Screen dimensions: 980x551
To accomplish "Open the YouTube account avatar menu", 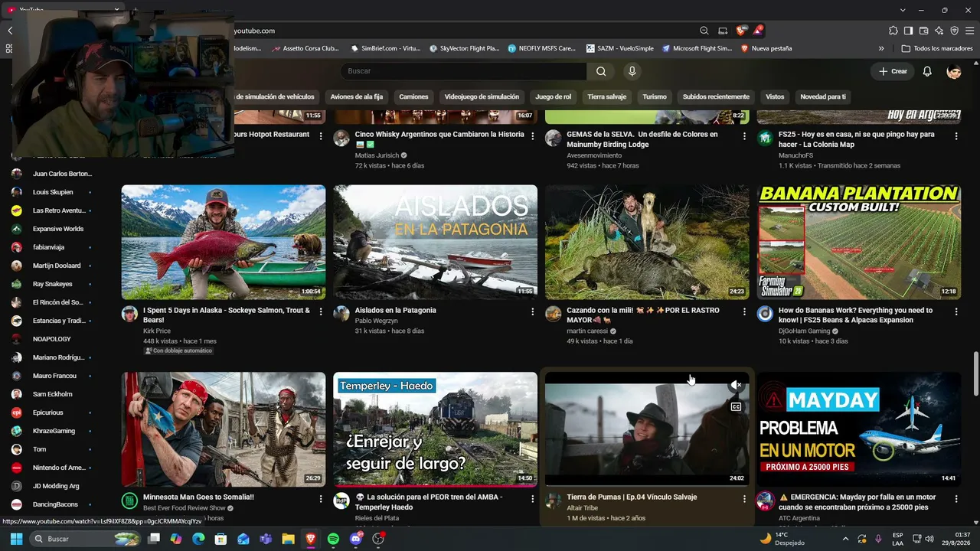I will pyautogui.click(x=954, y=71).
